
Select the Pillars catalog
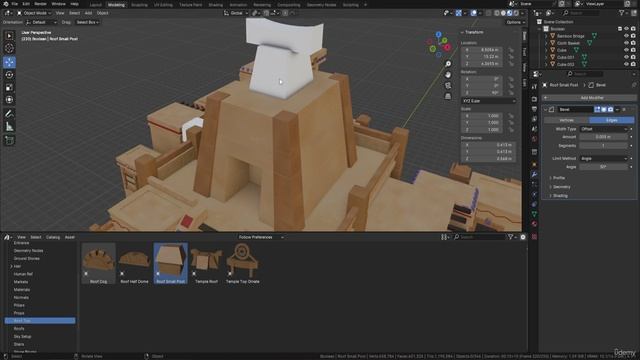[x=19, y=305]
